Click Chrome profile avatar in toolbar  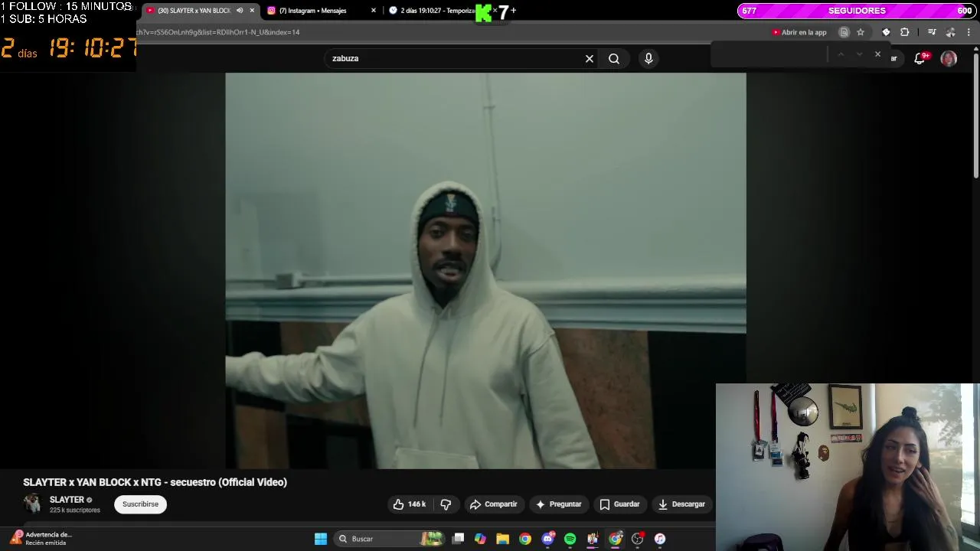click(950, 32)
